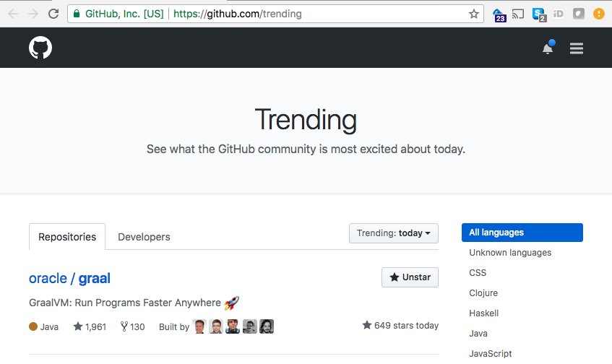The width and height of the screenshot is (612, 364).
Task: Click the third contributor avatar
Action: (x=233, y=326)
